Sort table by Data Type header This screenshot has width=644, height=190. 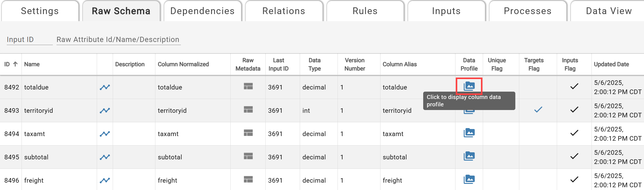tap(314, 64)
